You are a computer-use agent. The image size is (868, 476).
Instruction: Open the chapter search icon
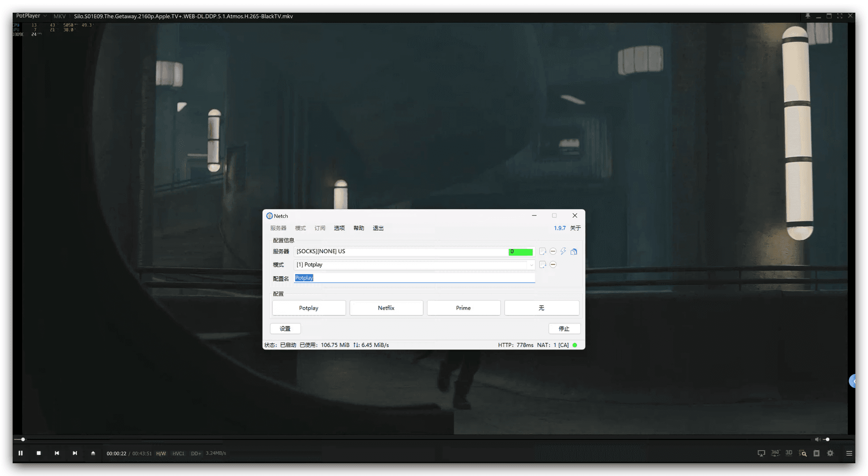click(x=803, y=453)
